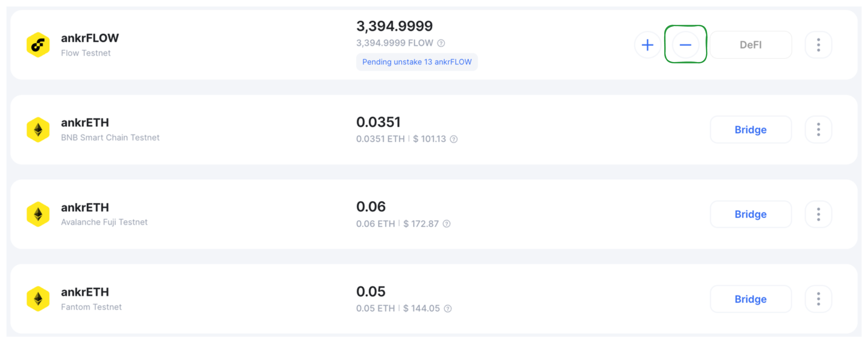This screenshot has height=343, width=868.
Task: Click the Pending unstake 13 ankrFLOW badge
Action: (416, 62)
